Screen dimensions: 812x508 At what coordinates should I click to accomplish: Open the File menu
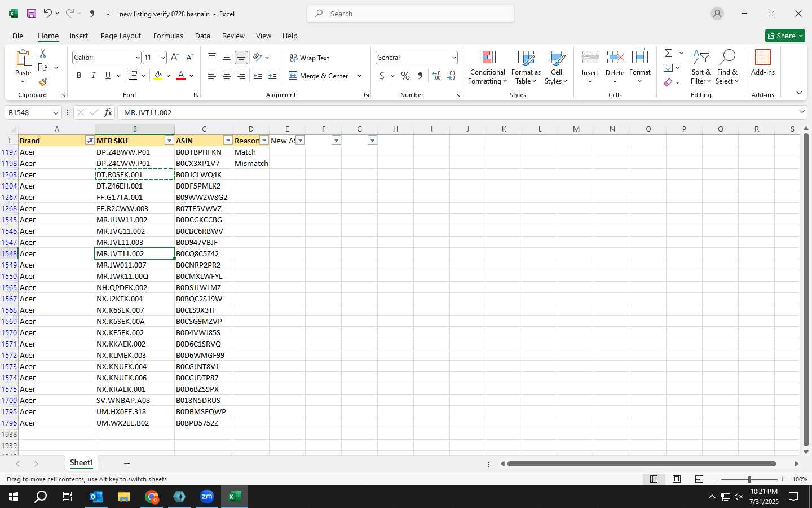tap(17, 36)
